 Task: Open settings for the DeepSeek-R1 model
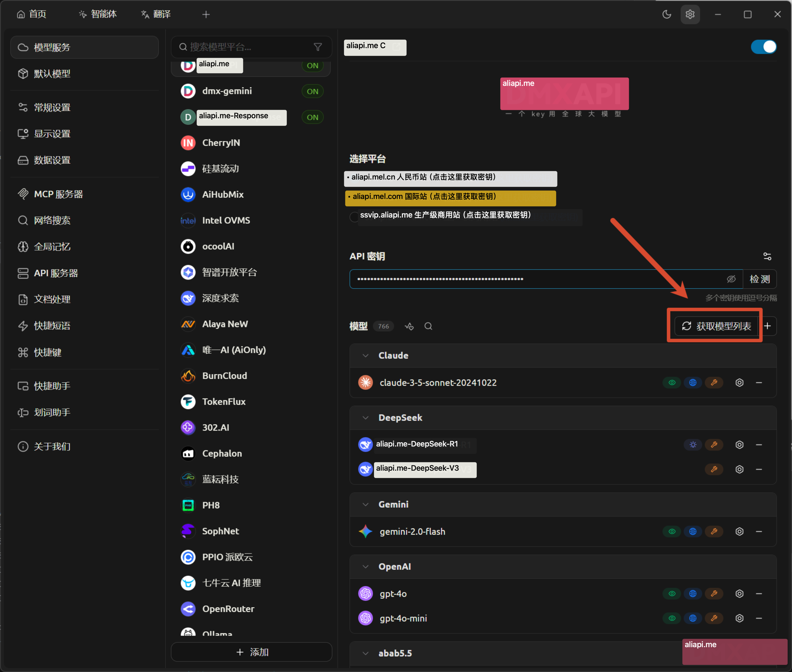pos(739,445)
